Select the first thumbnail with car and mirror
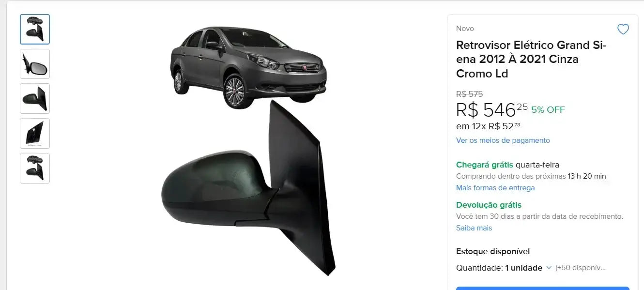The width and height of the screenshot is (644, 290). pyautogui.click(x=35, y=30)
